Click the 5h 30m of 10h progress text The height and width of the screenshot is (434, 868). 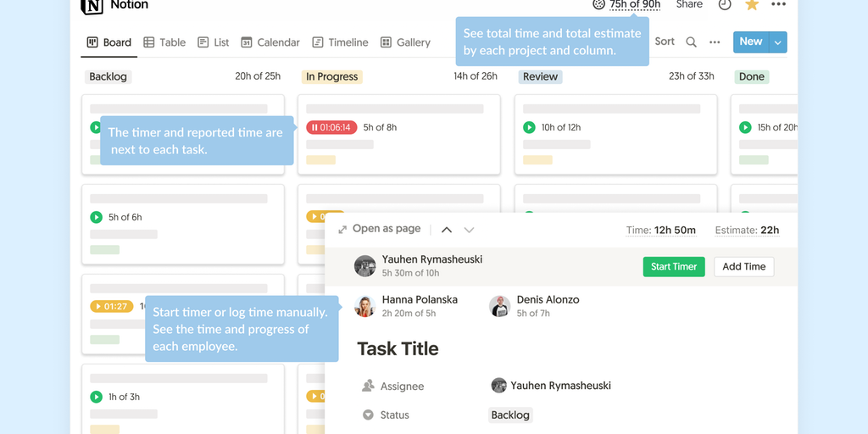pos(411,273)
